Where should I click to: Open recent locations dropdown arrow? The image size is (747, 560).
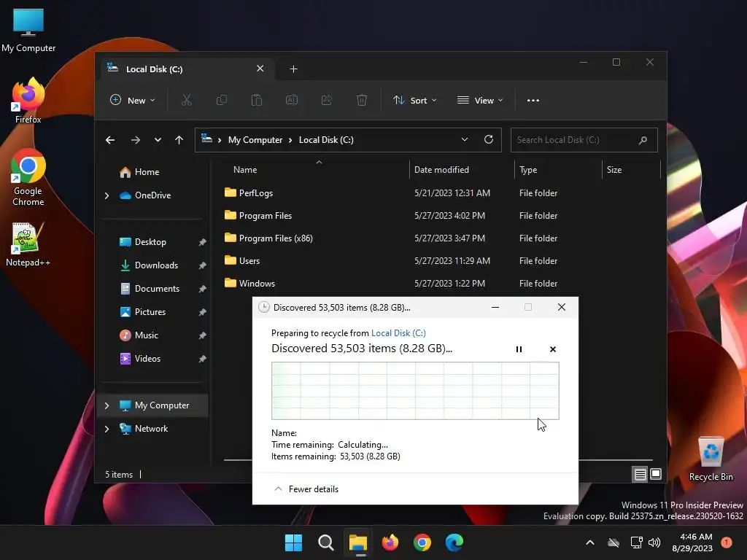coord(158,140)
